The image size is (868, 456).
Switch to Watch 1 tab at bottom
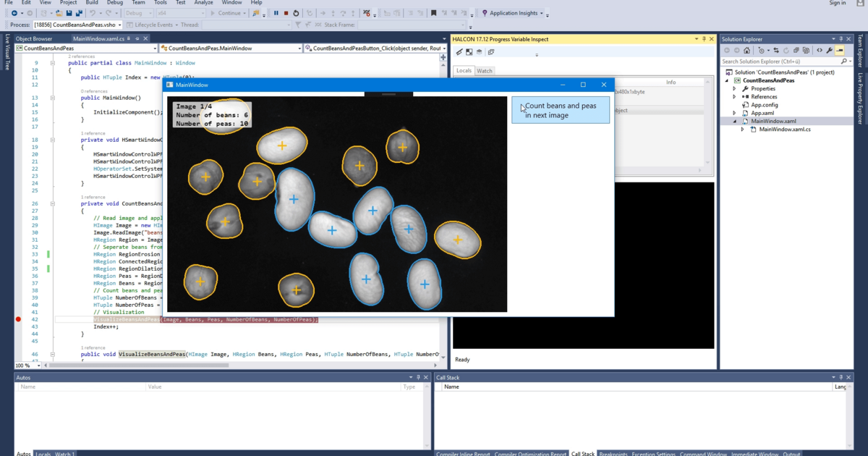[x=64, y=453]
